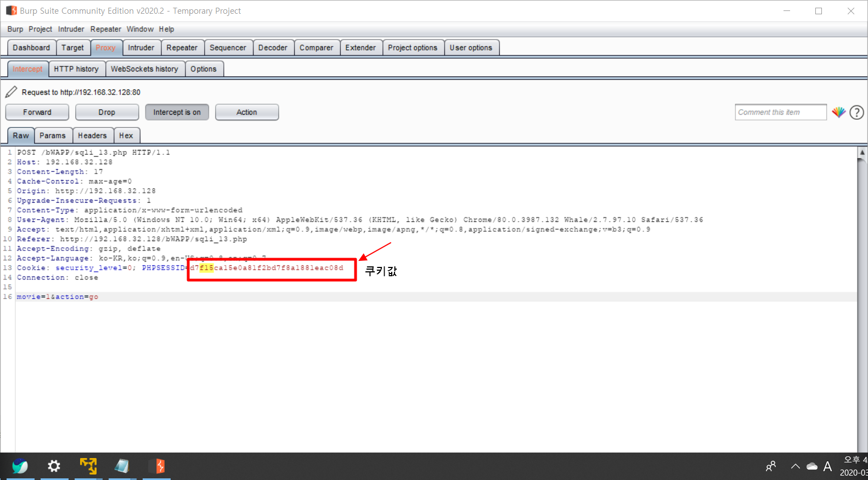Open the Intruder menu in menu bar
This screenshot has width=868, height=480.
(71, 29)
